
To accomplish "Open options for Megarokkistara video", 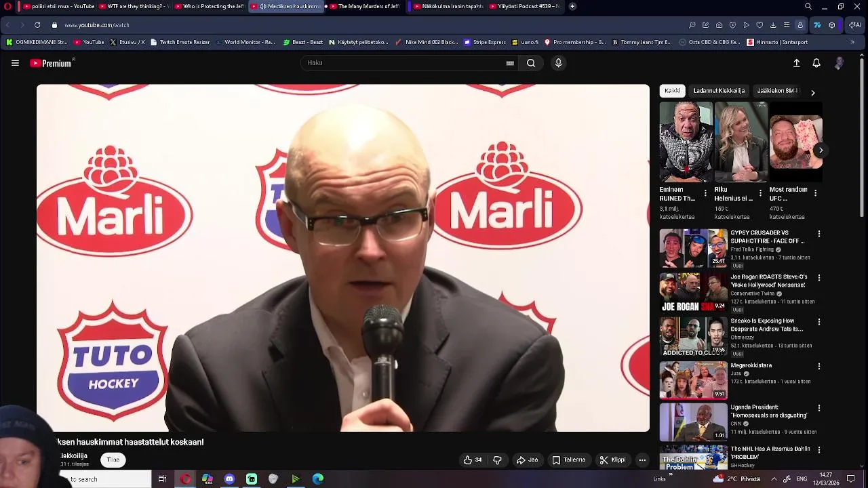I will point(818,366).
